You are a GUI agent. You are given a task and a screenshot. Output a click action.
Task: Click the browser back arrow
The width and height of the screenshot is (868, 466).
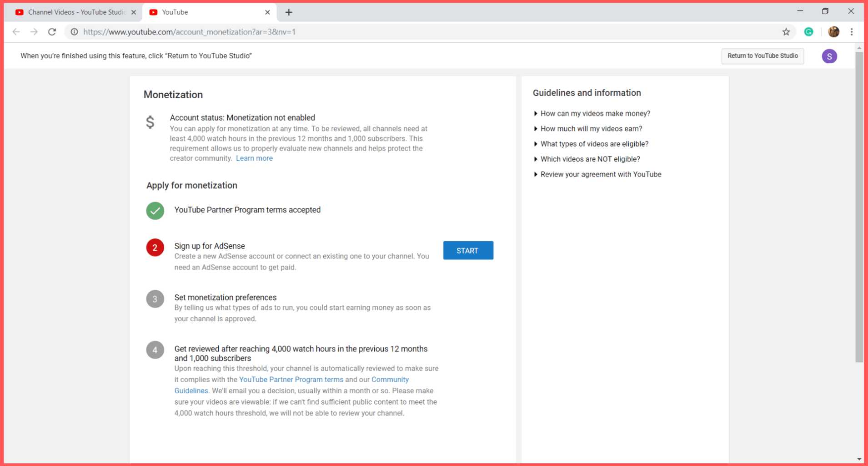[16, 32]
